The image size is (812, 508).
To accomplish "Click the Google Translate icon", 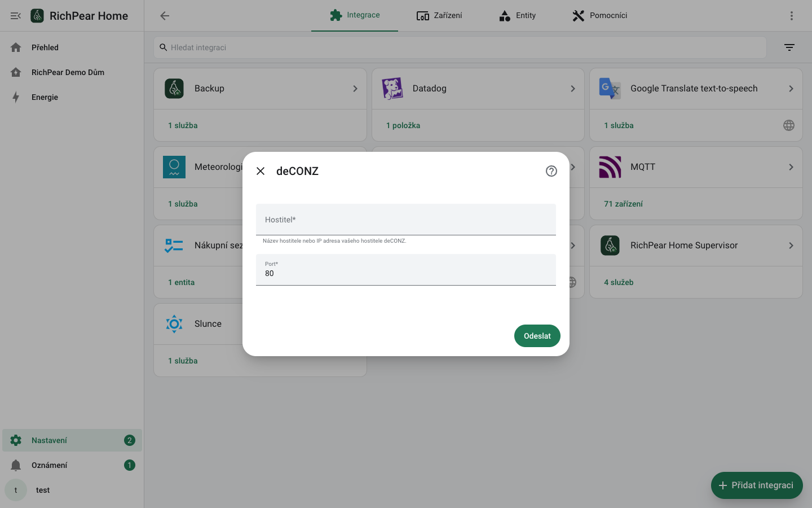I will 610,89.
